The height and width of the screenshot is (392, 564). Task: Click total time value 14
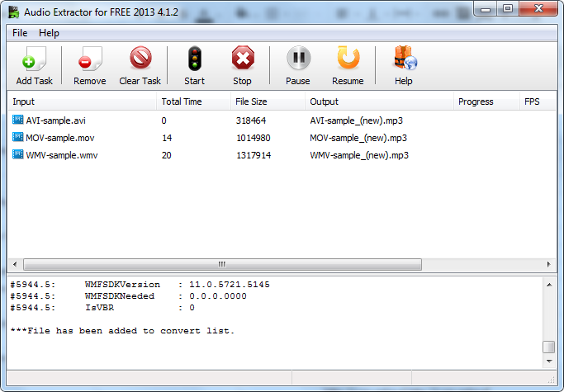pyautogui.click(x=167, y=138)
